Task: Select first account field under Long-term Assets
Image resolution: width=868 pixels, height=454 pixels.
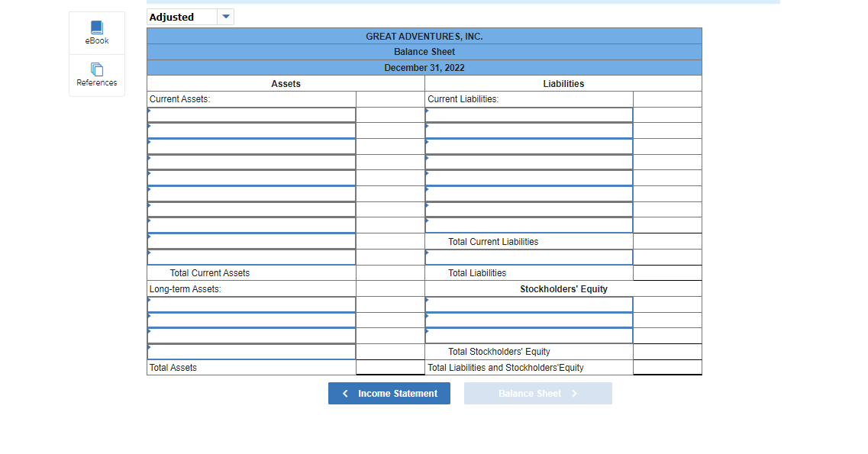Action: click(x=251, y=304)
